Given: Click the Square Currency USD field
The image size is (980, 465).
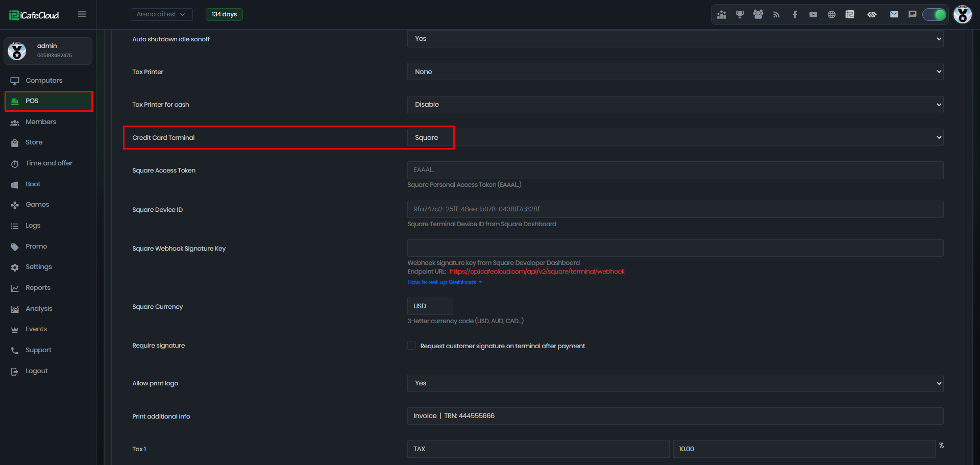Looking at the screenshot, I should (x=430, y=306).
